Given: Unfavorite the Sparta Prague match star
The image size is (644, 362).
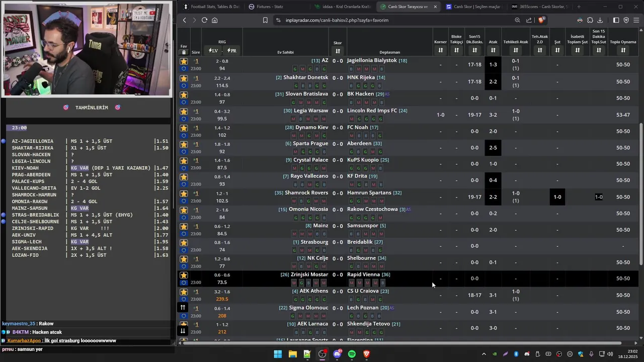Looking at the screenshot, I should pyautogui.click(x=184, y=144).
